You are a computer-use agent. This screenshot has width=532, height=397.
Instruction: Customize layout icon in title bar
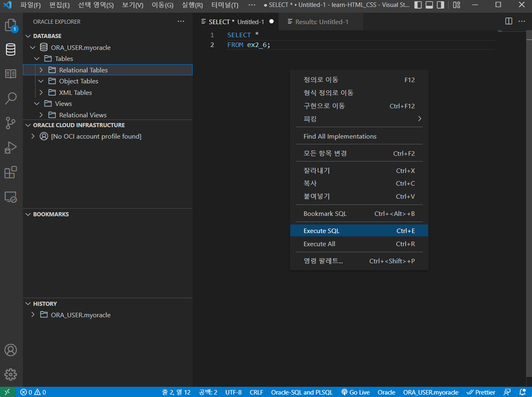pos(457,5)
